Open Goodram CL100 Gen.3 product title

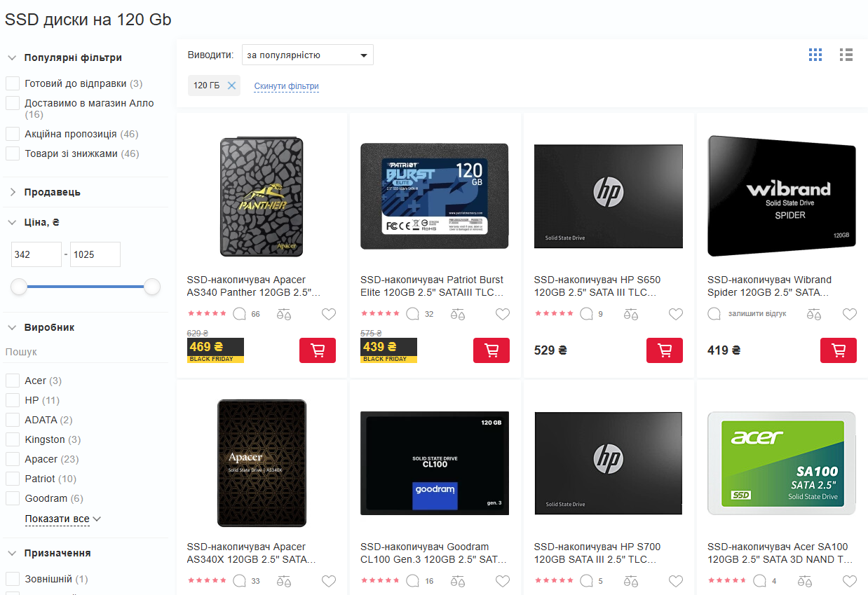pos(432,553)
